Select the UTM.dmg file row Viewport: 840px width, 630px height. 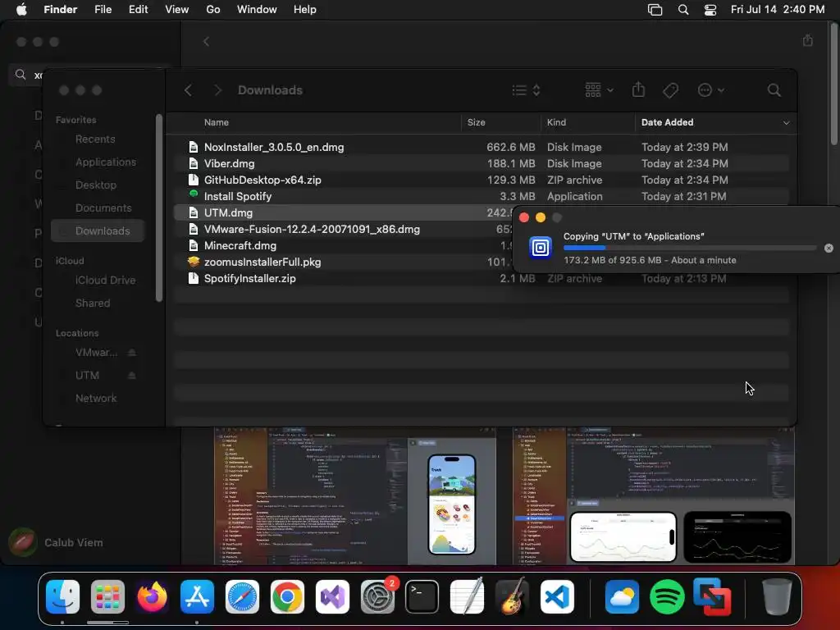click(343, 213)
